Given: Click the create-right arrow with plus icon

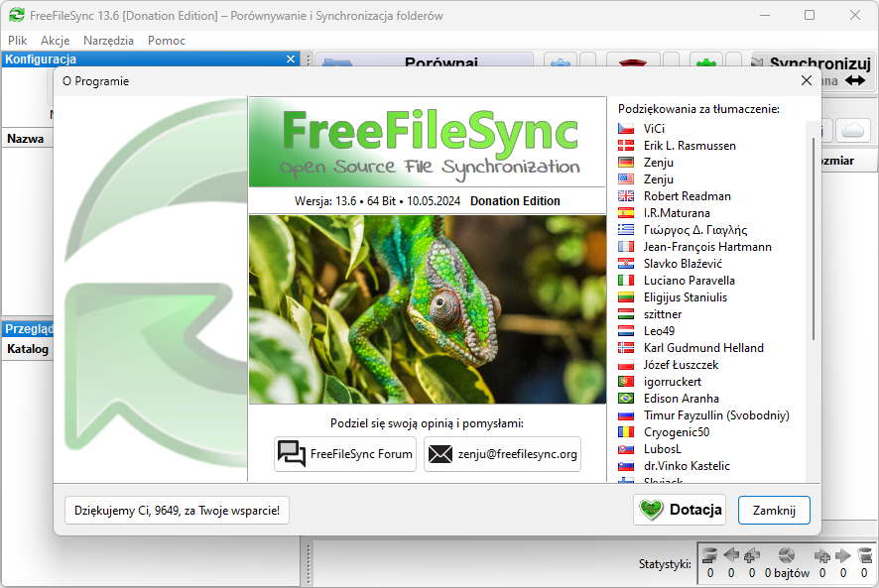Looking at the screenshot, I should (x=822, y=555).
